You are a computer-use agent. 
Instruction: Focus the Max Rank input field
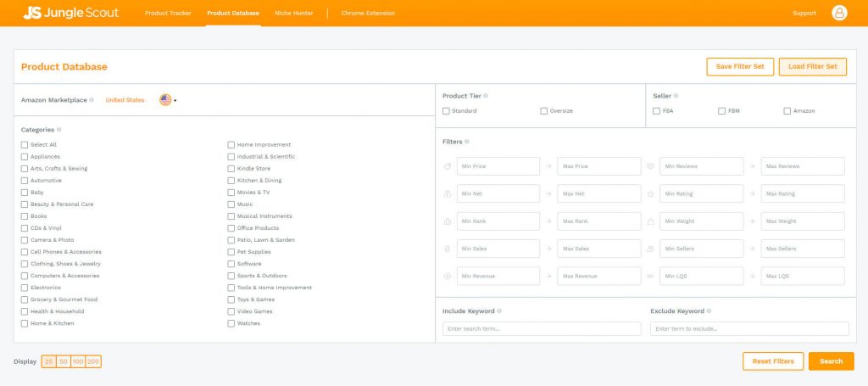point(599,221)
